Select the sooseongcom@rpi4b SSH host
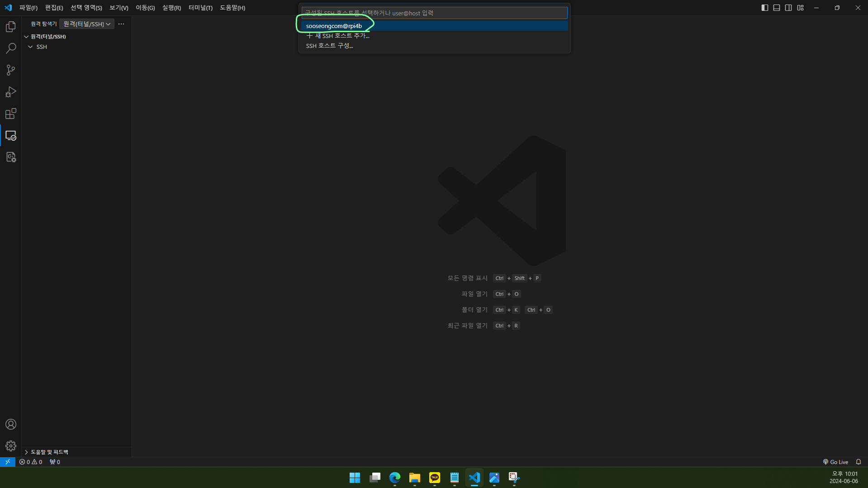 pyautogui.click(x=434, y=26)
